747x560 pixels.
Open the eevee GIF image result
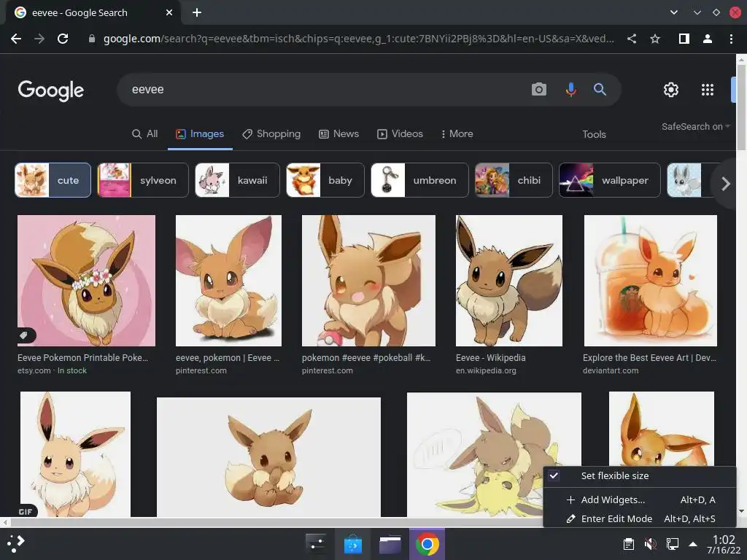75,454
